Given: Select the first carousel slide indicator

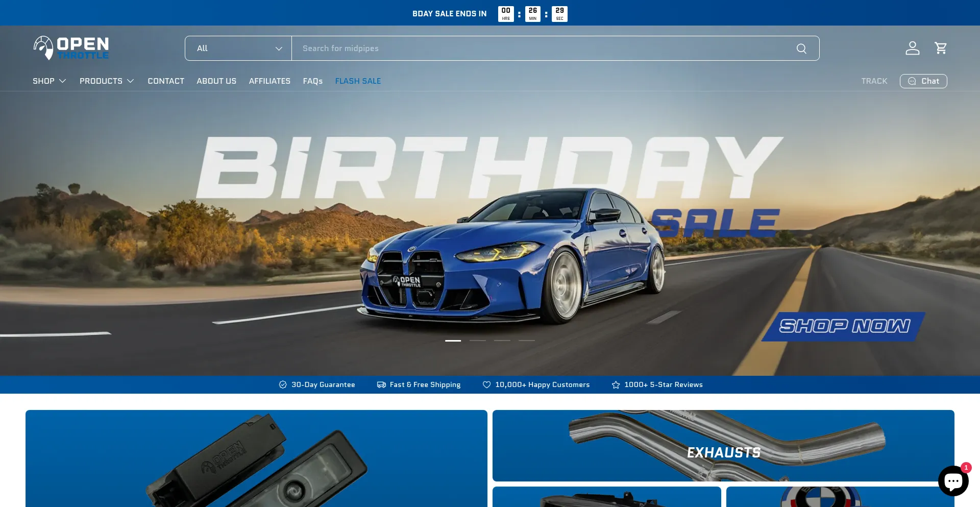Looking at the screenshot, I should pyautogui.click(x=453, y=341).
